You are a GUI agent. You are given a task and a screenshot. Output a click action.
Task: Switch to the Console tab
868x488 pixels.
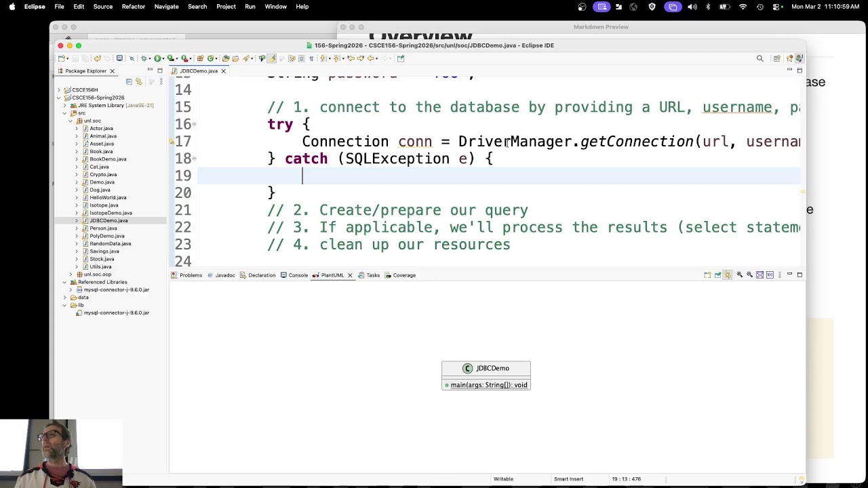pos(295,275)
